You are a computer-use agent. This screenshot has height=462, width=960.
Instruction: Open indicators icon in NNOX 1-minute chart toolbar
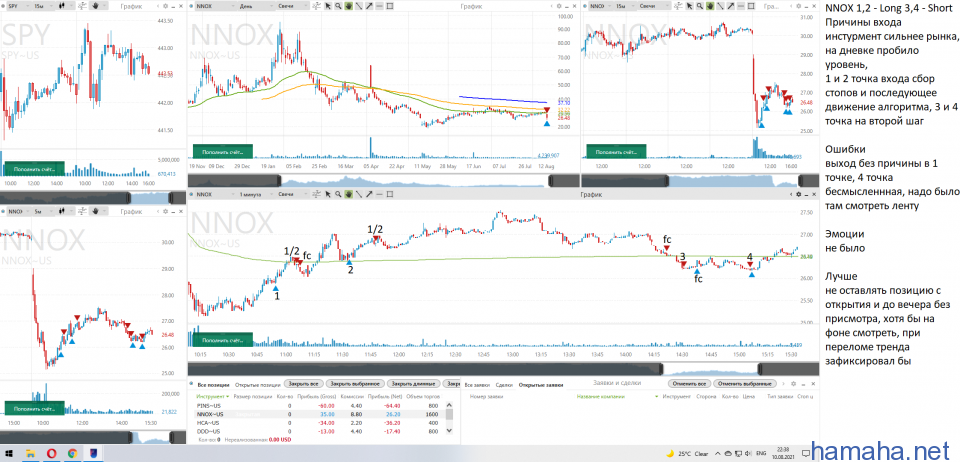pos(317,194)
